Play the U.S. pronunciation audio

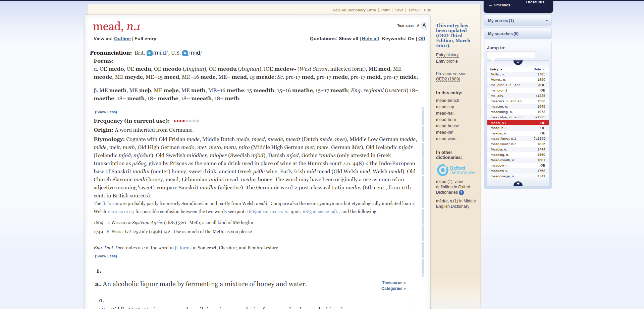[185, 53]
